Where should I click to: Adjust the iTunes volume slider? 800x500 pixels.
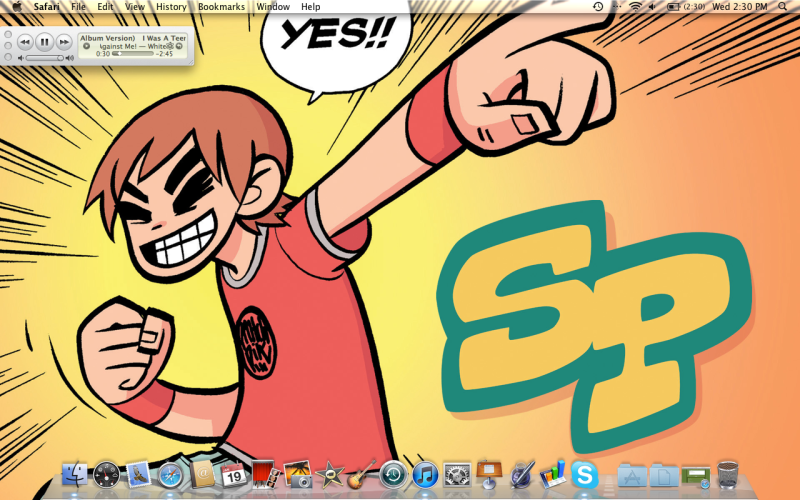[45, 58]
